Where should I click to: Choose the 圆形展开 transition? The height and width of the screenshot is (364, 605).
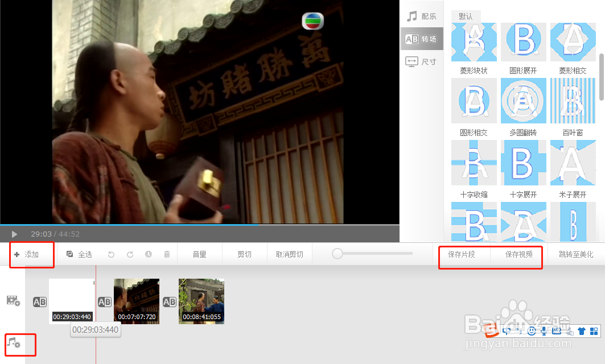pos(523,42)
